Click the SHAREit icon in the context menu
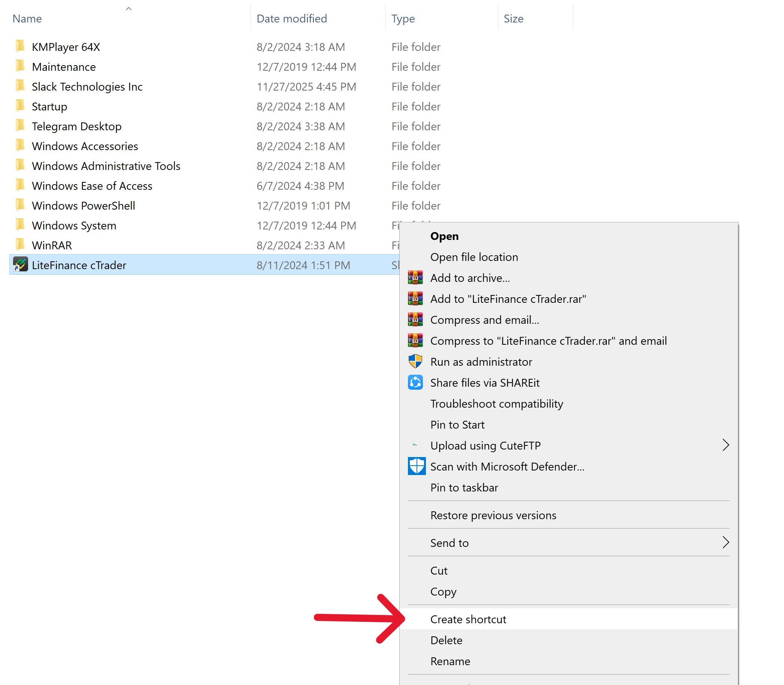 (415, 383)
